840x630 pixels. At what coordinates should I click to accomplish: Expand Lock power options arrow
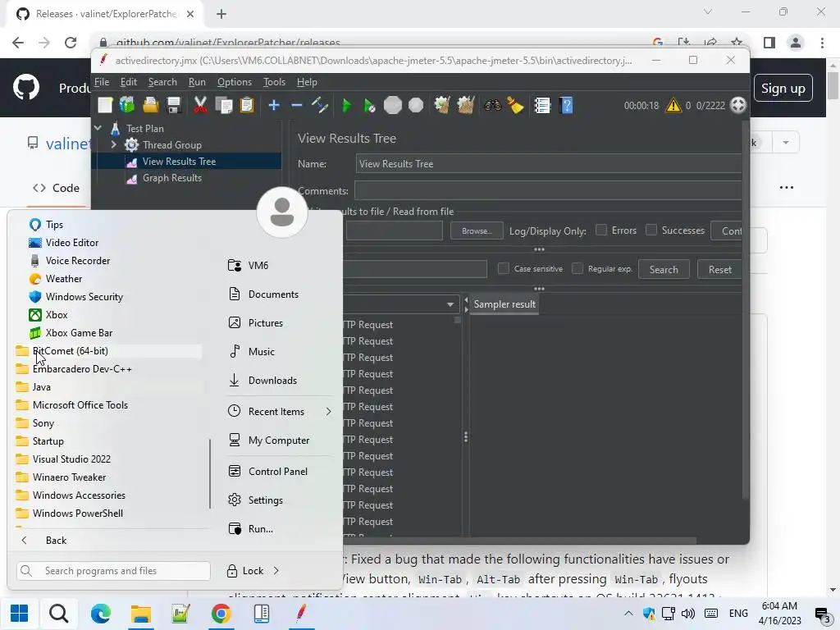[276, 571]
